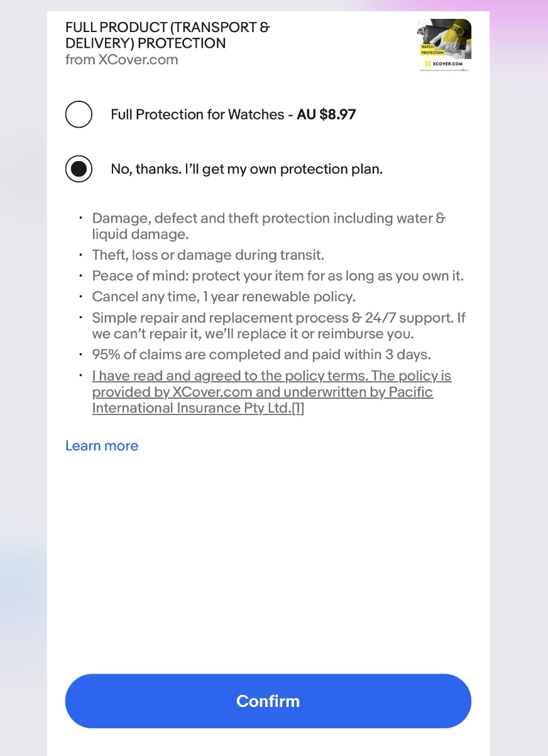548x756 pixels.
Task: Click the "Simple repair and replacement process" bullet
Action: (x=278, y=325)
